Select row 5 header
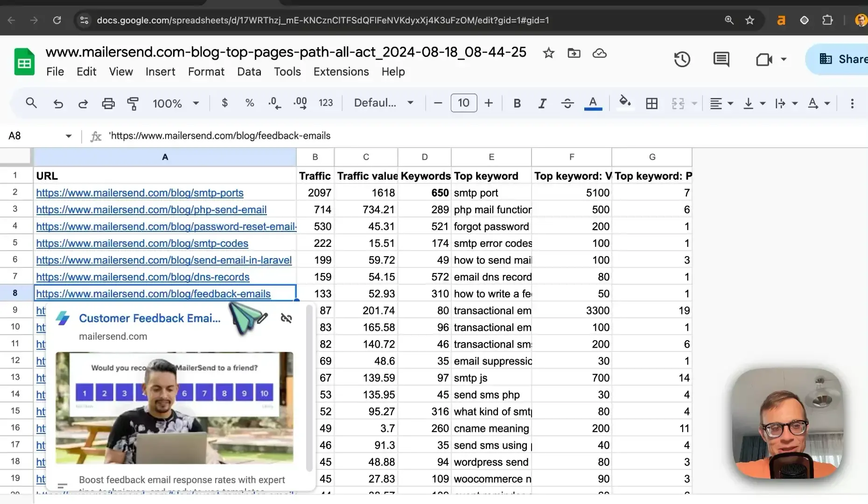The width and height of the screenshot is (868, 504). click(x=15, y=243)
